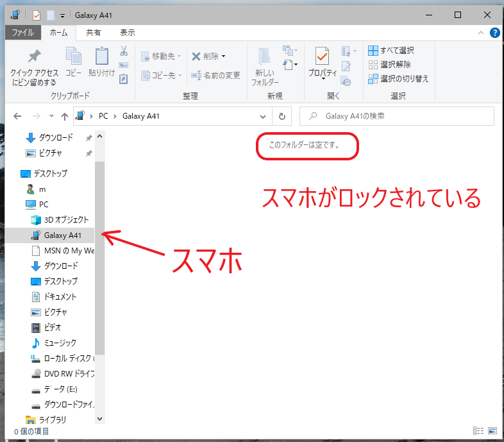This screenshot has width=504, height=442.
Task: Switch to details view icon in status bar
Action: click(x=478, y=430)
